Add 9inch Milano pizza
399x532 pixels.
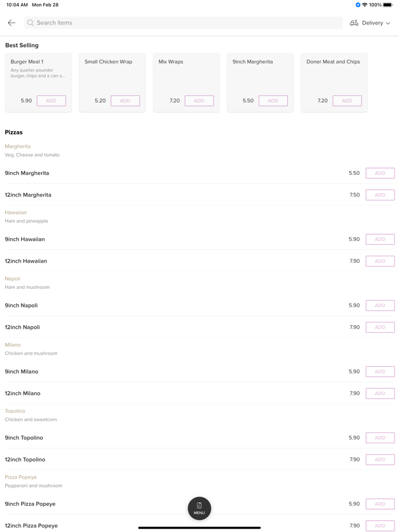pos(380,371)
